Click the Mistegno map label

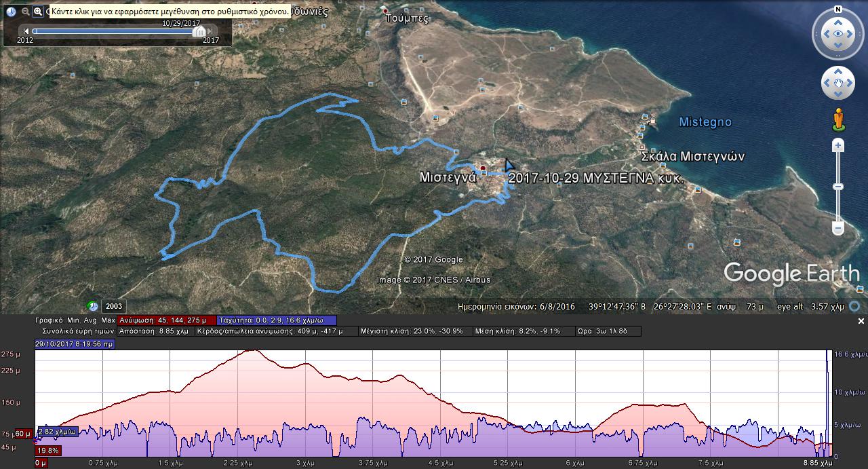[705, 122]
